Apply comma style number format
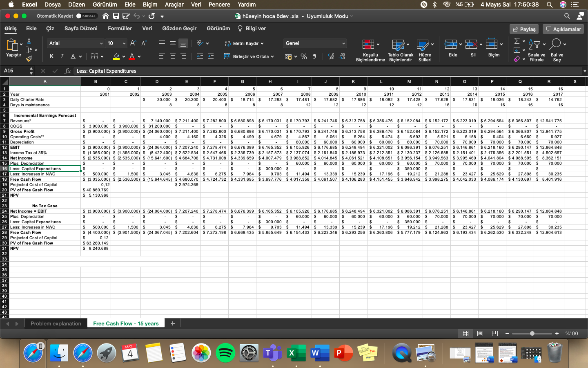 point(314,56)
